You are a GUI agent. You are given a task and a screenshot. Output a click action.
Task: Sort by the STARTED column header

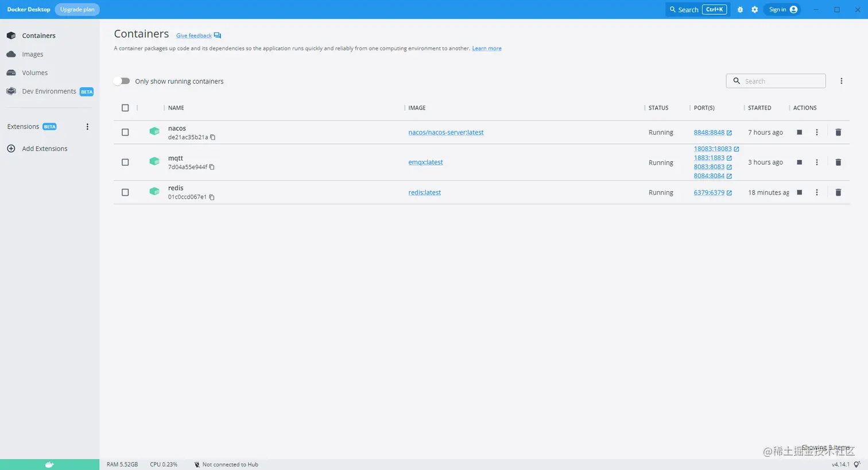(x=759, y=108)
